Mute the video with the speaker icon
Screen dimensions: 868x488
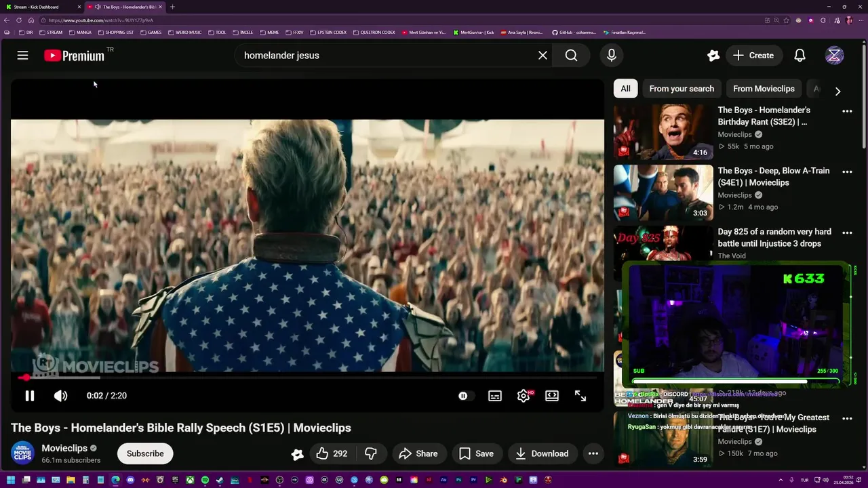61,396
